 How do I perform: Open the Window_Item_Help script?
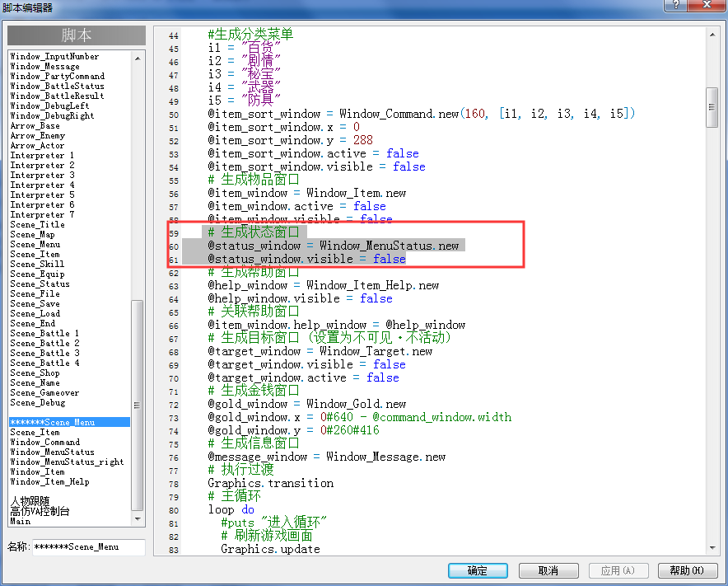[x=49, y=482]
